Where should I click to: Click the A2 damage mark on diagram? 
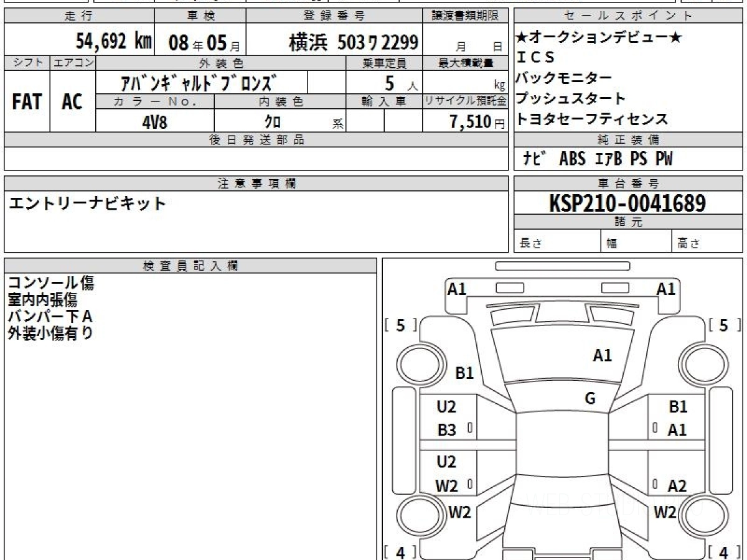(x=677, y=486)
